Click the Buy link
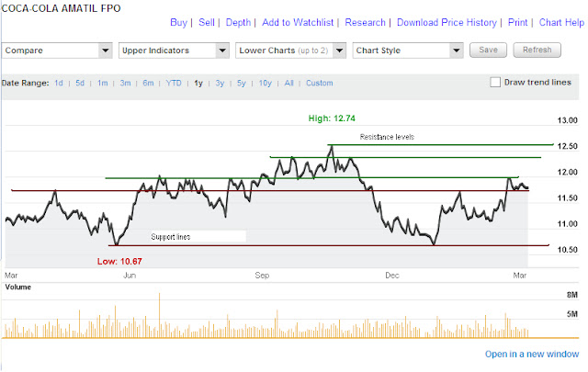The height and width of the screenshot is (372, 588). [x=178, y=23]
